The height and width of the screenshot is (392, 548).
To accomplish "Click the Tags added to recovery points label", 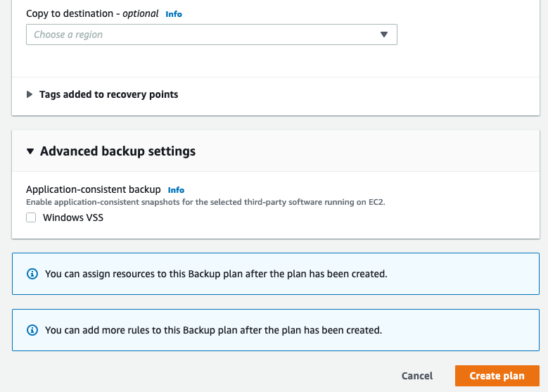I will [x=108, y=94].
